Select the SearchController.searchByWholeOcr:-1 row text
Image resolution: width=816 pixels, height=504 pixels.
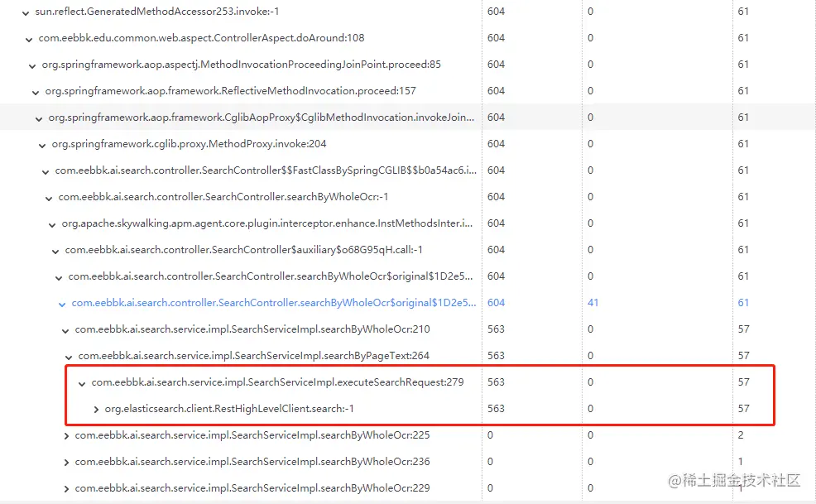[223, 197]
